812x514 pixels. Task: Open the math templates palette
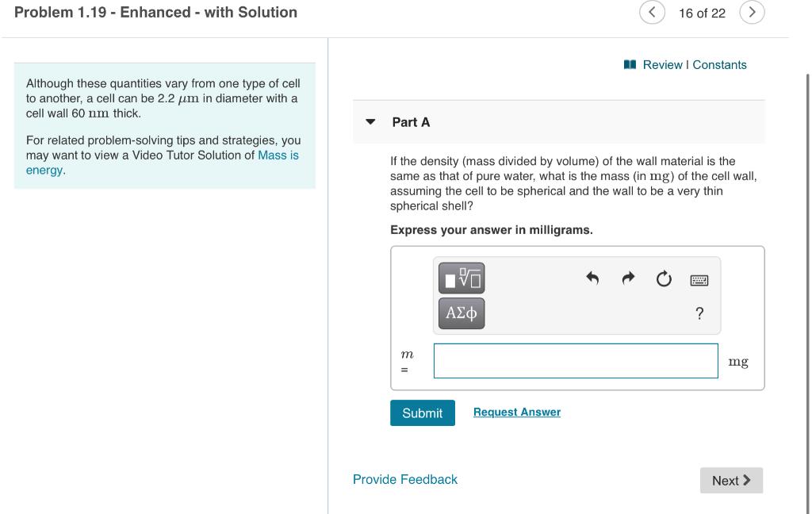[460, 278]
